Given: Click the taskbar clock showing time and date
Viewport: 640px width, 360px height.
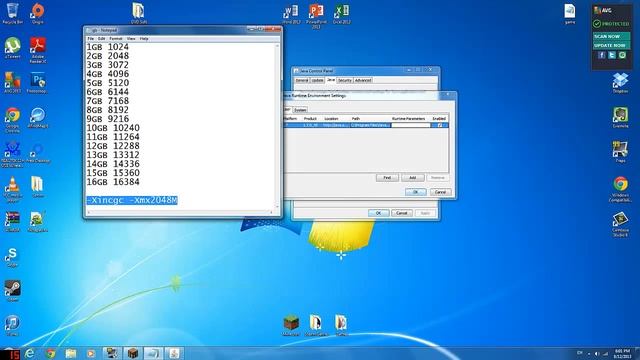Looking at the screenshot, I should 622,353.
